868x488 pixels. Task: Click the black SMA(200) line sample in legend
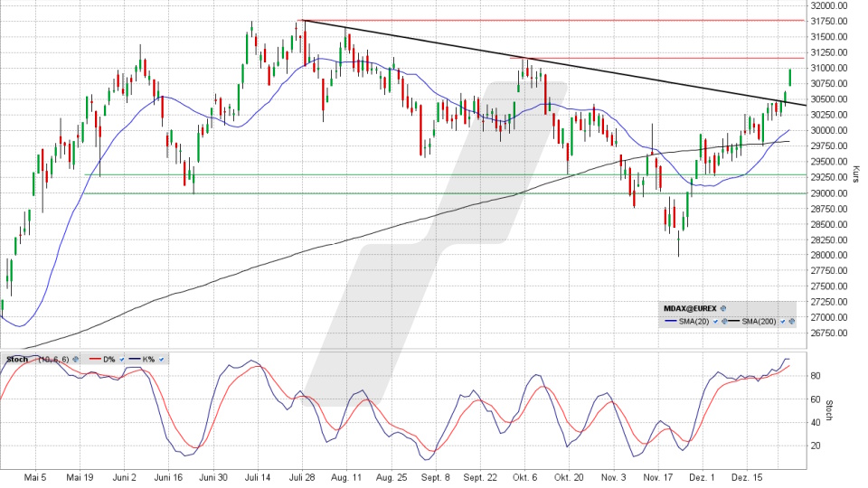point(733,321)
